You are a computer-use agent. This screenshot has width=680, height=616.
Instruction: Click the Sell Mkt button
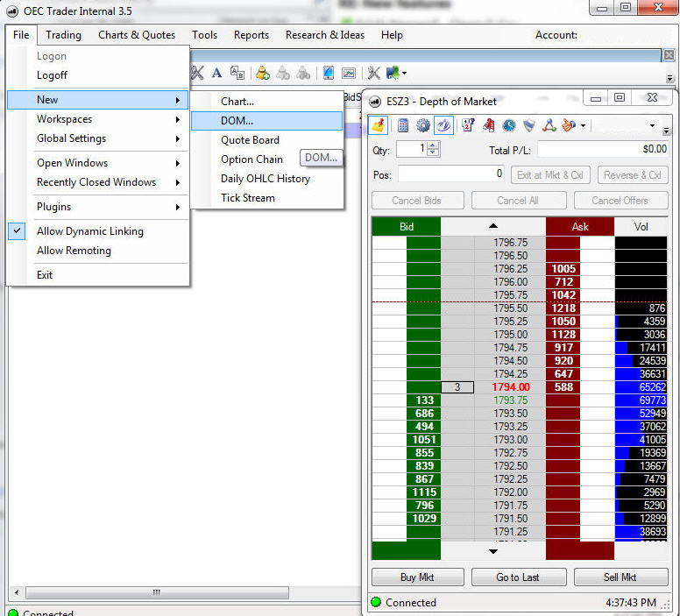pos(620,577)
